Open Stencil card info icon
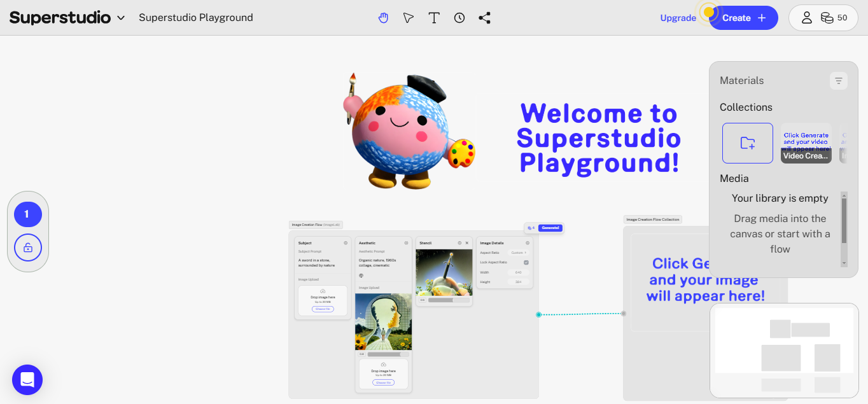The image size is (868, 404). click(459, 243)
